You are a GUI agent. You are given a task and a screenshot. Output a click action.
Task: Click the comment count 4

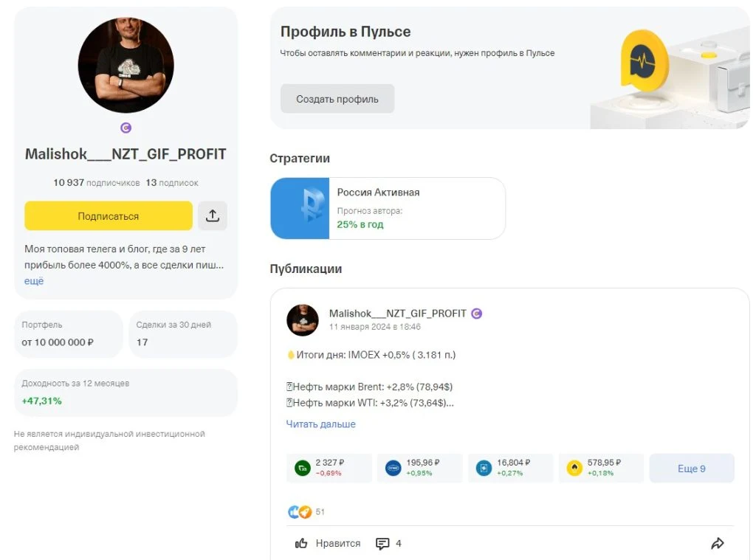coord(398,544)
